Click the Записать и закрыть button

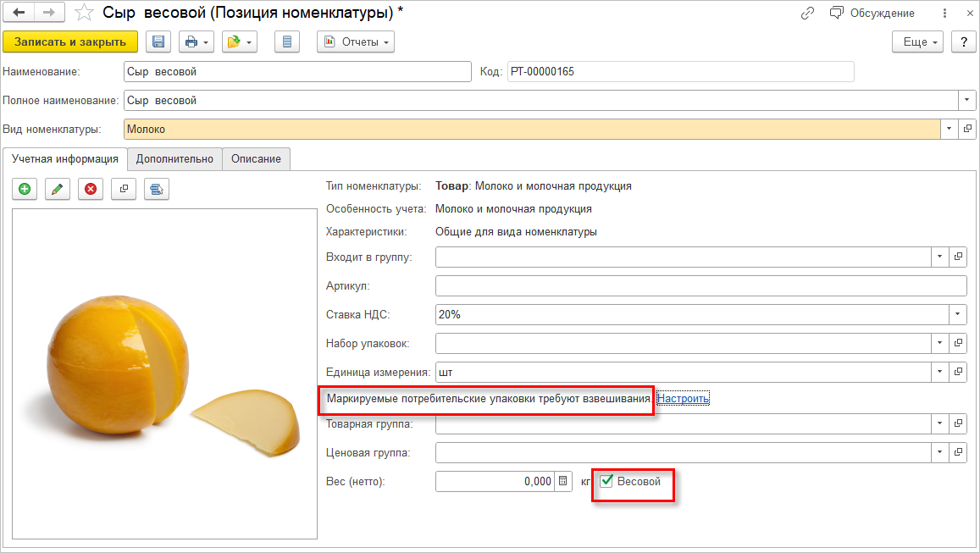coord(70,41)
